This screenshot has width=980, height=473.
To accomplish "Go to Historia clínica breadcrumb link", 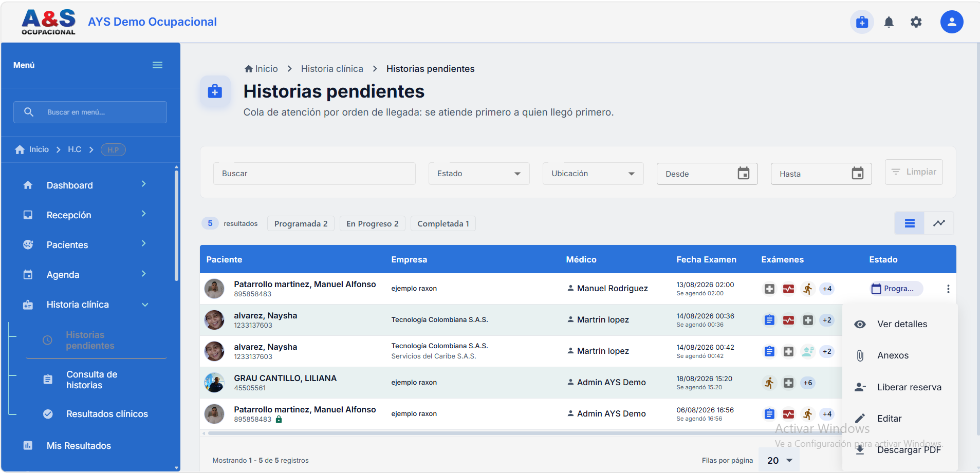I will point(332,69).
